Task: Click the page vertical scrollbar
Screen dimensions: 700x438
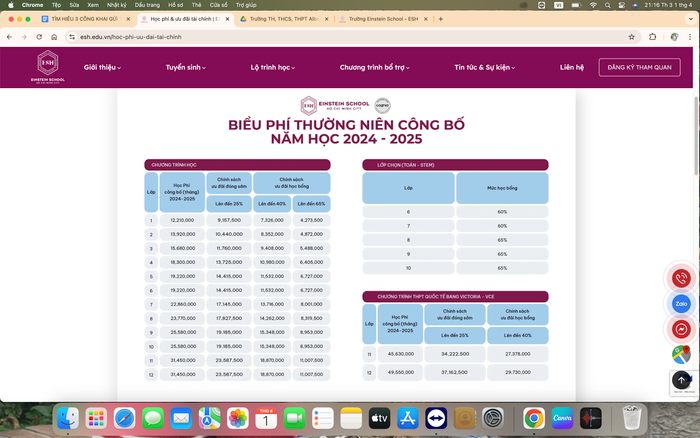Action: [696, 136]
